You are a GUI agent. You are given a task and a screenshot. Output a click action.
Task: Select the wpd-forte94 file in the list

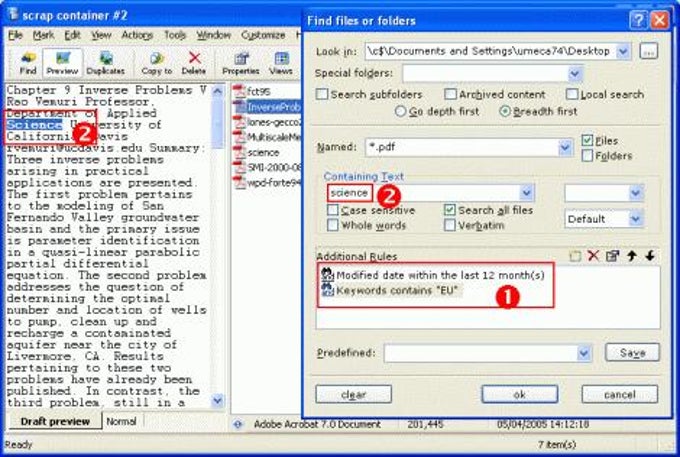pos(267,183)
